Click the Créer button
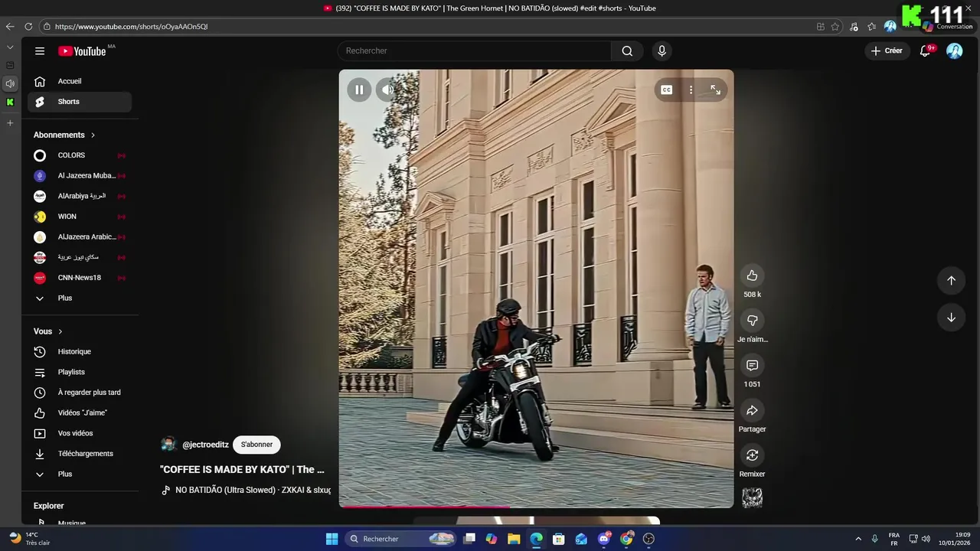Viewport: 980px width, 551px height. pos(887,51)
